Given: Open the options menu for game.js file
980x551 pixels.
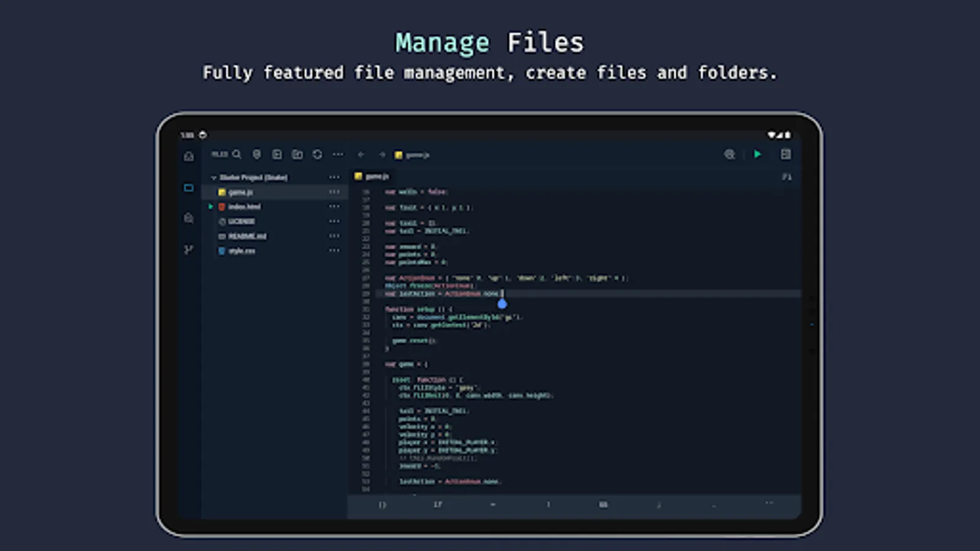Looking at the screenshot, I should point(334,192).
